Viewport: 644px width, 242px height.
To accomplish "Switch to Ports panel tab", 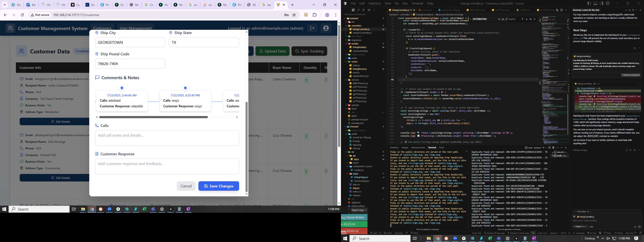I will point(442,148).
